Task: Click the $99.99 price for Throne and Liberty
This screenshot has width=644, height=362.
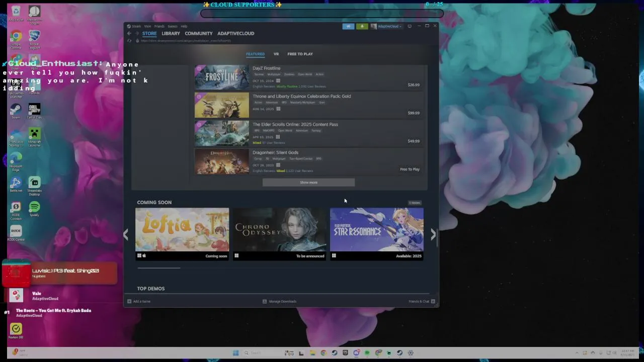Action: pos(414,113)
